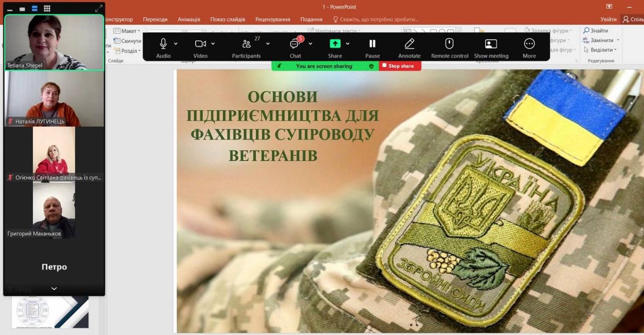This screenshot has width=644, height=335.
Task: Mute microphone via the Audio icon
Action: coord(163,44)
